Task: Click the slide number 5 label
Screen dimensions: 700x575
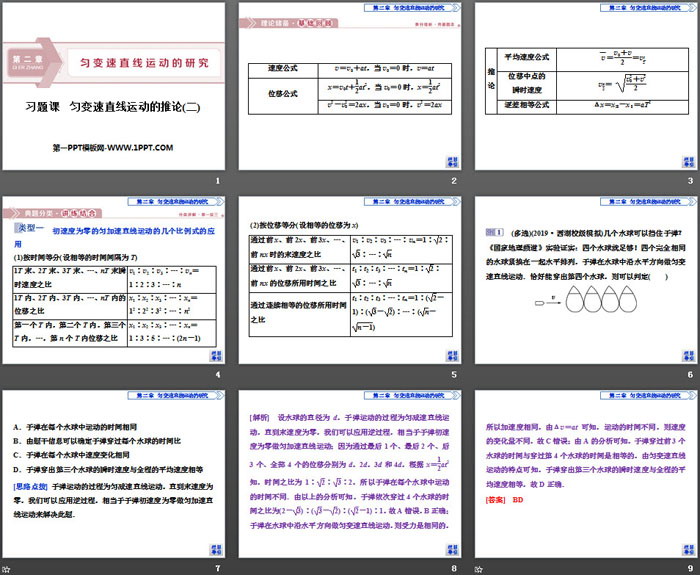Action: click(454, 375)
